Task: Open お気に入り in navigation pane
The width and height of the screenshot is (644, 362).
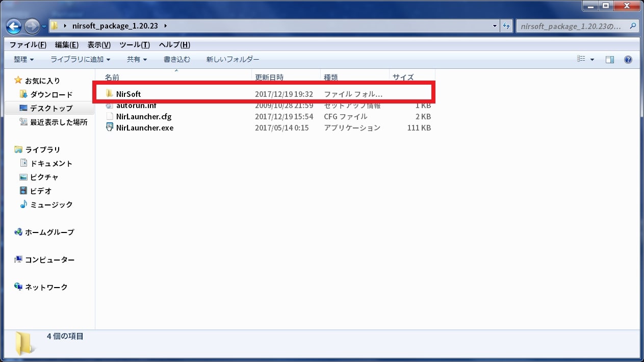Action: 42,81
